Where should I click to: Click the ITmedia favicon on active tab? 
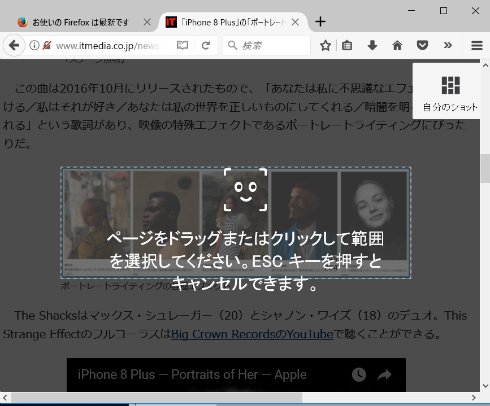[x=171, y=22]
